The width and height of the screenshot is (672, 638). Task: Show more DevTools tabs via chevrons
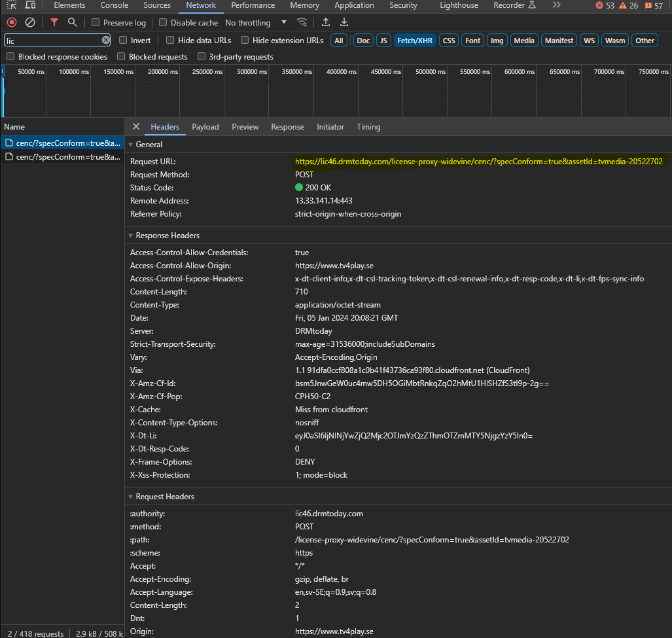556,5
